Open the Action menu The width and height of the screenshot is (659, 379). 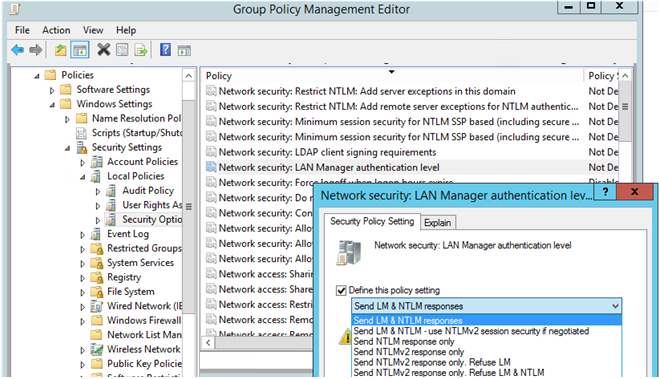pos(56,30)
